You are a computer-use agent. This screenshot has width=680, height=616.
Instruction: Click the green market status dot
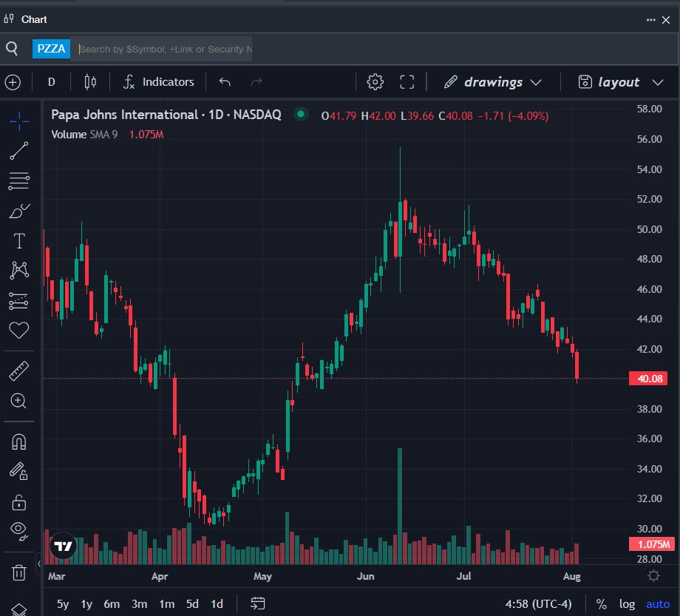pyautogui.click(x=301, y=115)
